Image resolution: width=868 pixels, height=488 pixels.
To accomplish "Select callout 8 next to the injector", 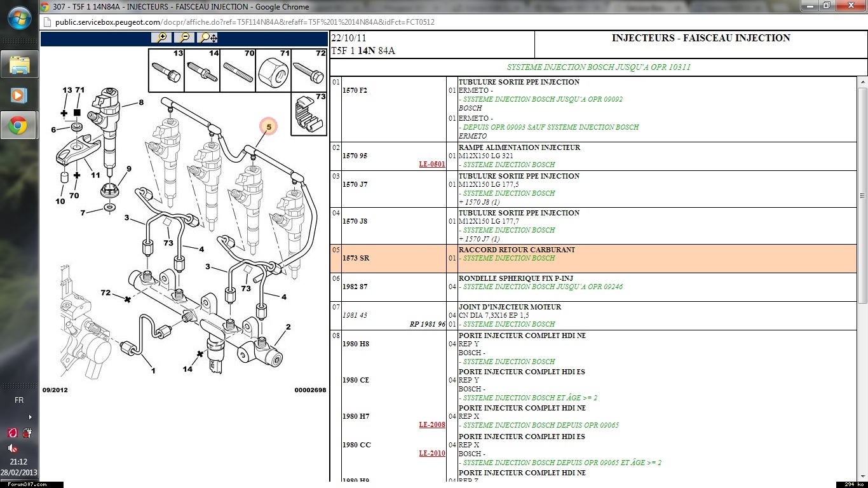I will (x=141, y=102).
